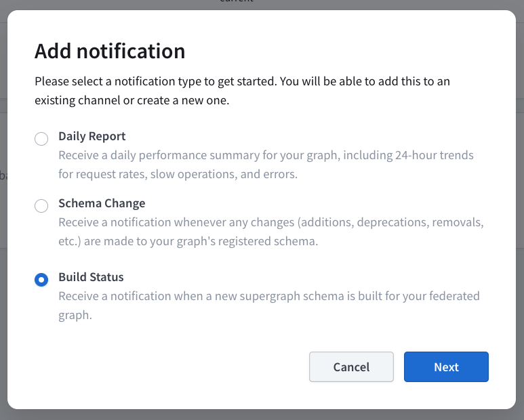This screenshot has width=524, height=420.
Task: Cancel the Add notification dialog
Action: tap(351, 366)
